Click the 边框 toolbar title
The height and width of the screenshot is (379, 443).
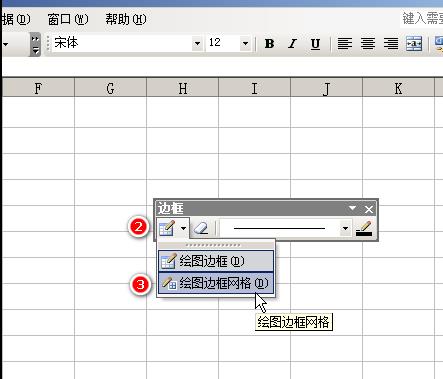tap(171, 209)
